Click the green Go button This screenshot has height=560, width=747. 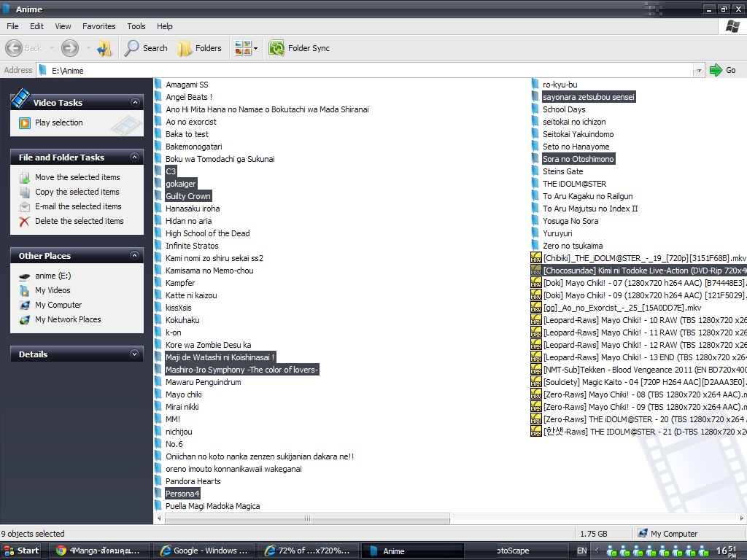[x=723, y=70]
